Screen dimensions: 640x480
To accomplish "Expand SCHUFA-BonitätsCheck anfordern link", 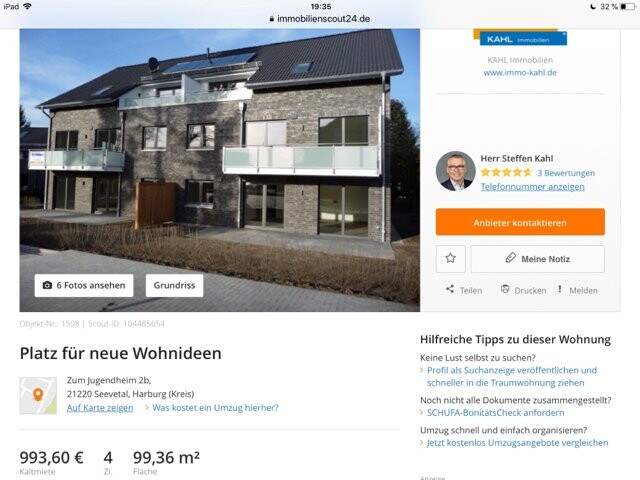I will 496,413.
